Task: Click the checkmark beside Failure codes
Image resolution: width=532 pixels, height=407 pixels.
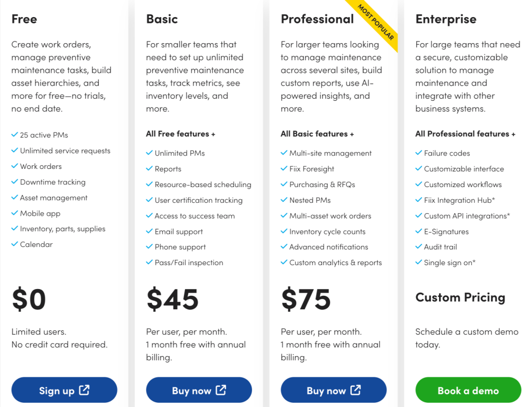Action: (x=418, y=153)
